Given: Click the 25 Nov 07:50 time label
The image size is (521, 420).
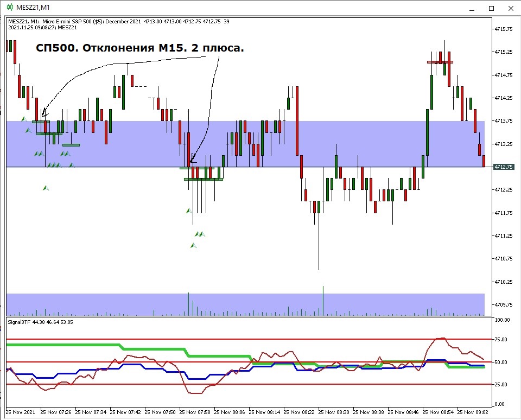Looking at the screenshot, I should (x=160, y=412).
